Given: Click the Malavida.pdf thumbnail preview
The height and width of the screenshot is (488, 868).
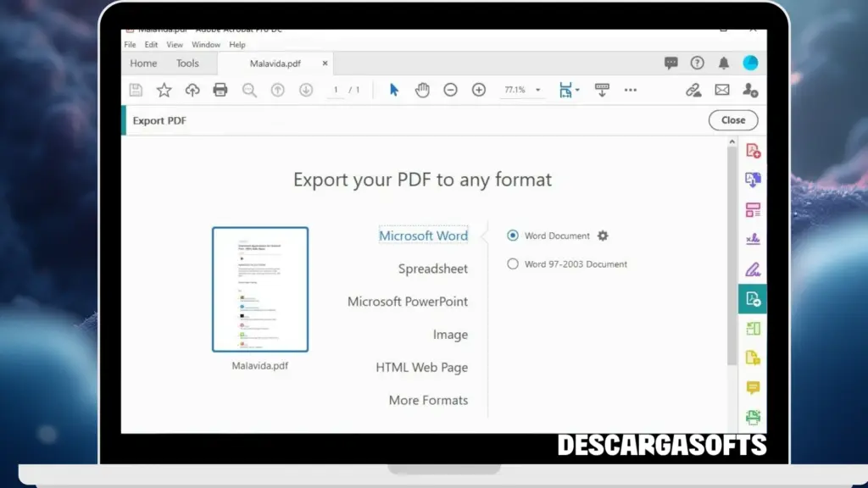Looking at the screenshot, I should pyautogui.click(x=260, y=289).
